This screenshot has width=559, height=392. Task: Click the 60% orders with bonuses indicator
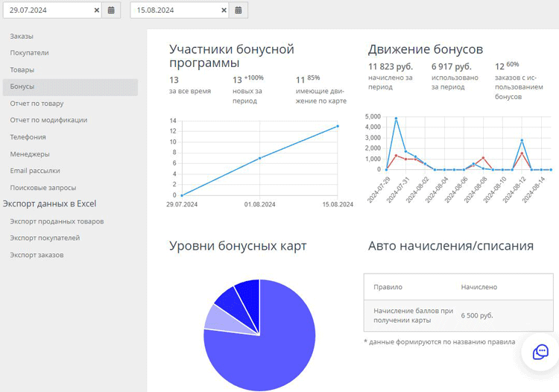(512, 65)
